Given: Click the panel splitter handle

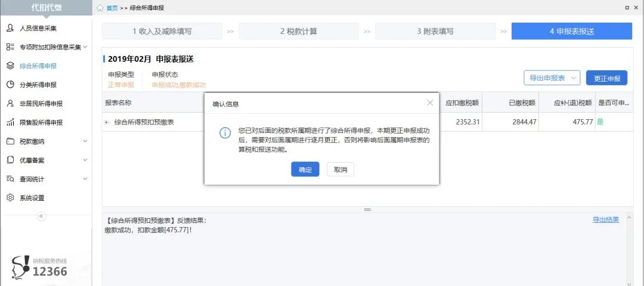Looking at the screenshot, I should [x=367, y=209].
